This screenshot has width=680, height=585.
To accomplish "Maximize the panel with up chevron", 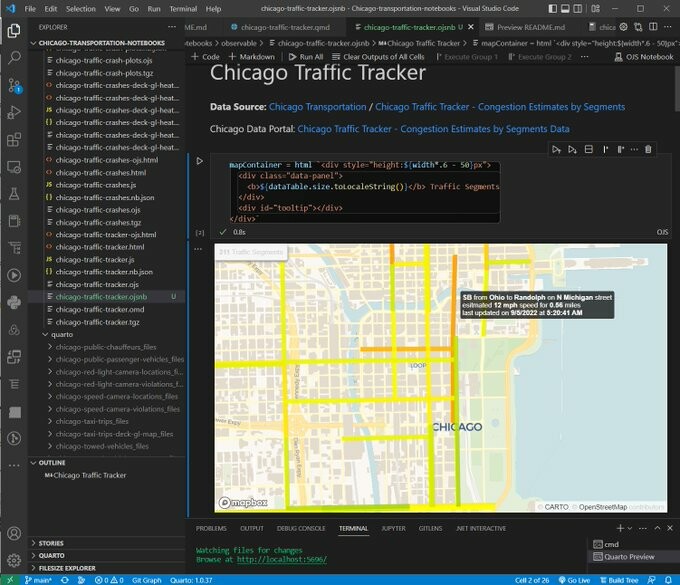I will coord(657,528).
